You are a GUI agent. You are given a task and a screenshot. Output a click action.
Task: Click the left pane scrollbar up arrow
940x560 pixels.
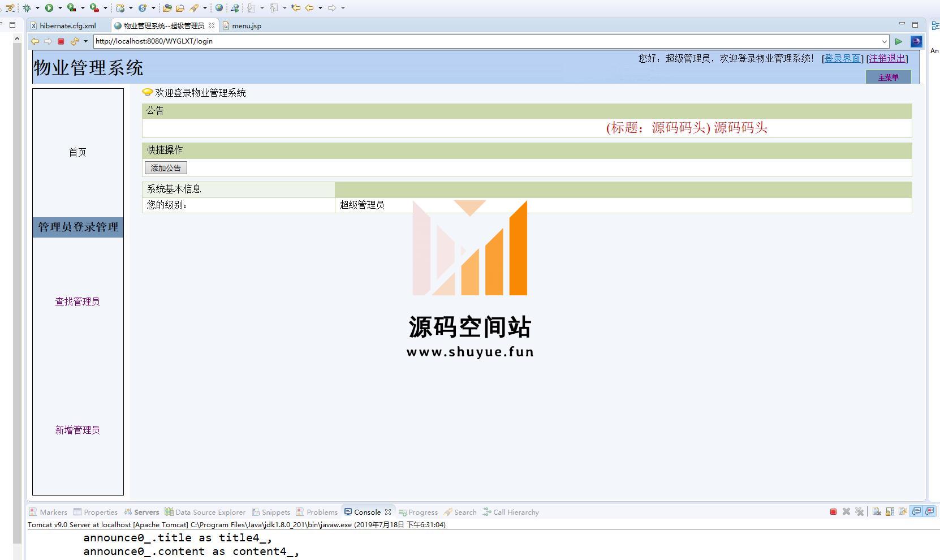[x=17, y=38]
